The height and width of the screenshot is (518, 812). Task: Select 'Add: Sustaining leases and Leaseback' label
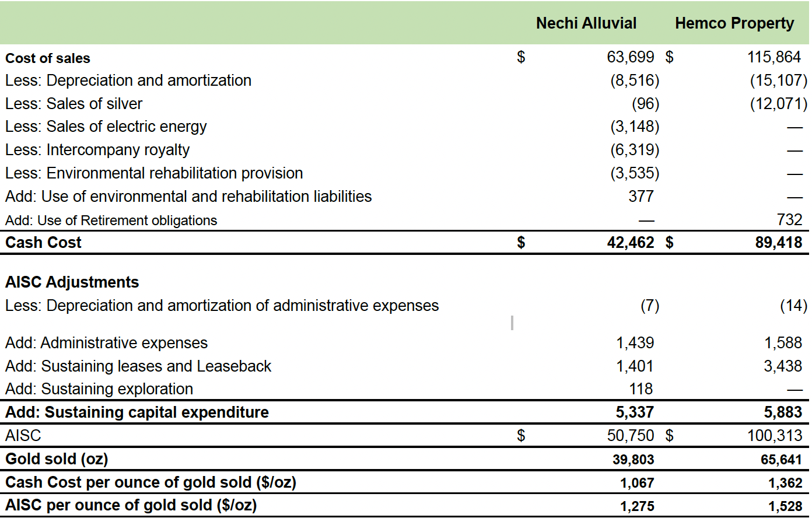pyautogui.click(x=138, y=366)
